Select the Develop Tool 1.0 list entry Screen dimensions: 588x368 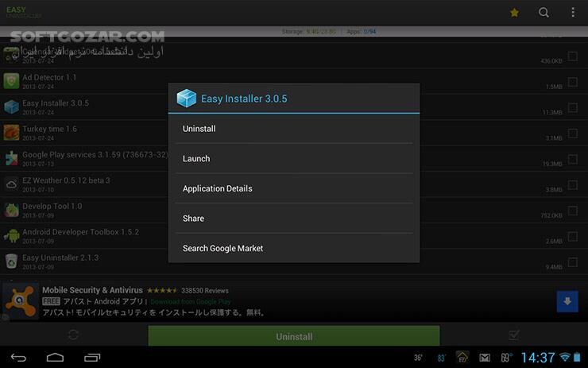[294, 210]
